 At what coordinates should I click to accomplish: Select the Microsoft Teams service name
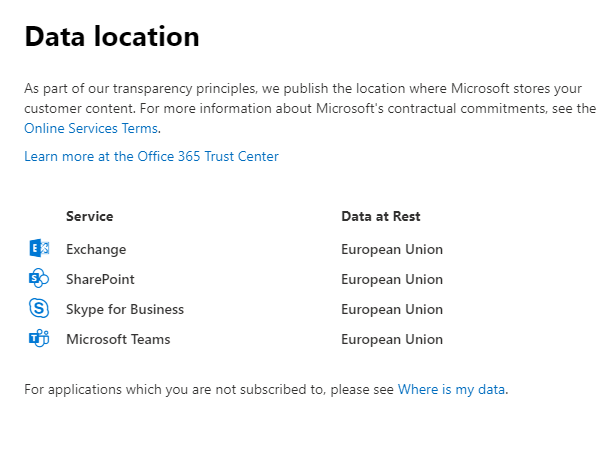tap(118, 339)
